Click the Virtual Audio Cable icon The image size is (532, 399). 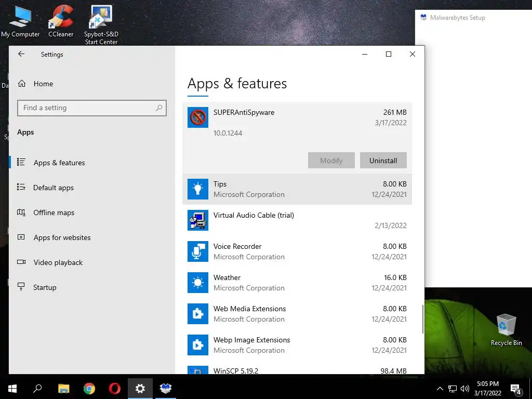[198, 220]
